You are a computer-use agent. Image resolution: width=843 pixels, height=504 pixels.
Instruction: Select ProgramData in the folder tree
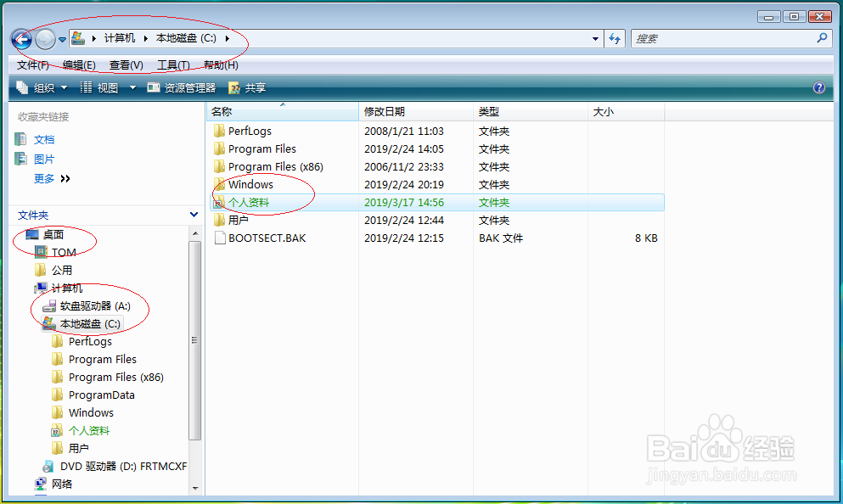[101, 395]
